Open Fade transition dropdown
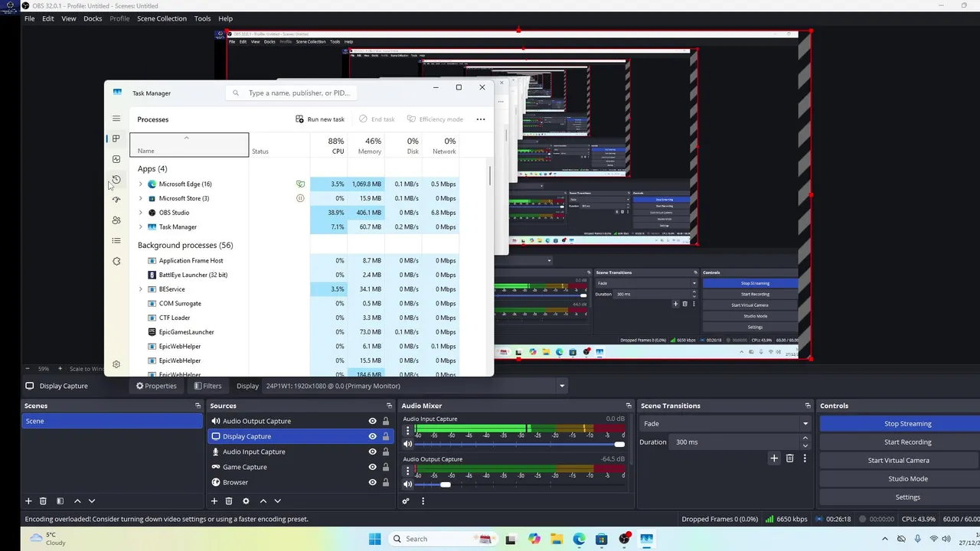980x551 pixels. coord(726,423)
